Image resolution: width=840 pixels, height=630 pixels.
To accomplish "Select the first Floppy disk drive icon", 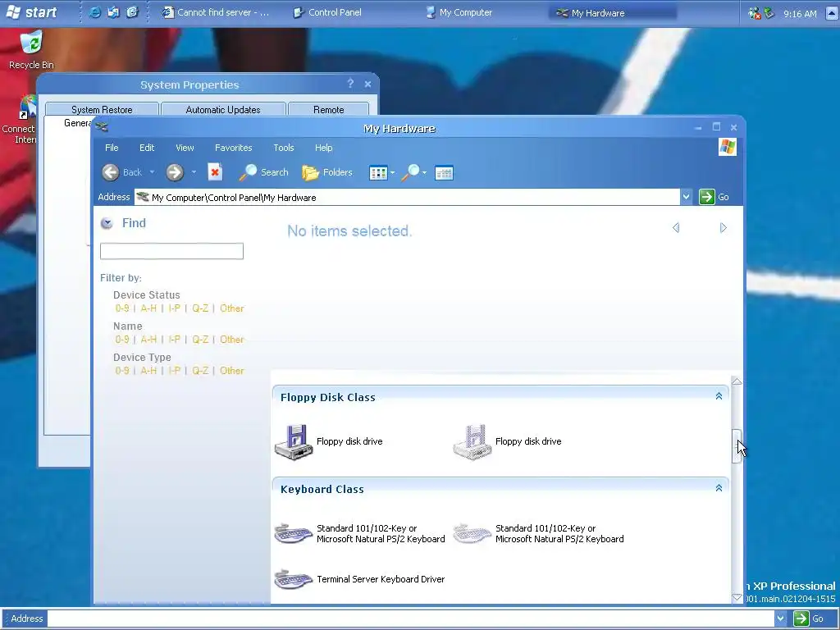I will [293, 442].
